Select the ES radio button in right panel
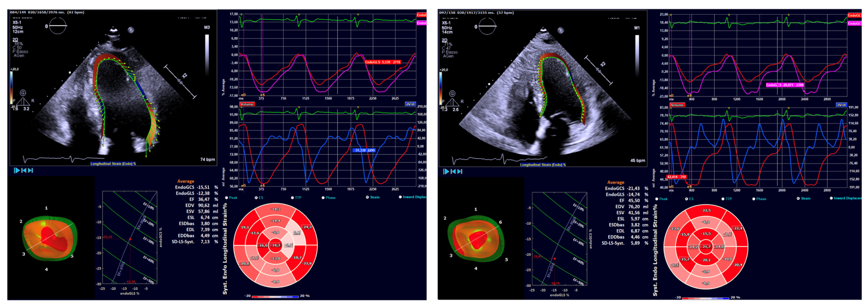This screenshot has width=868, height=307. [686, 199]
